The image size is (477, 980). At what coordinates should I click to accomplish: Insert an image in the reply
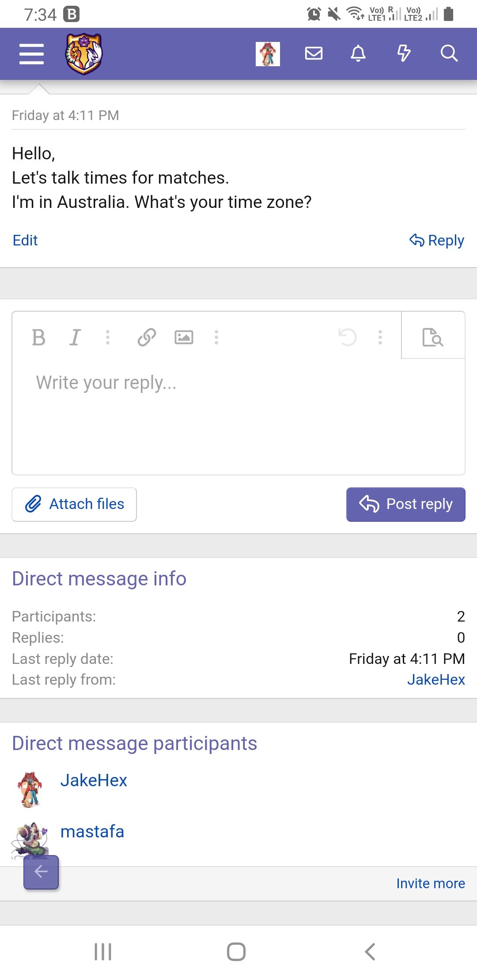[184, 338]
